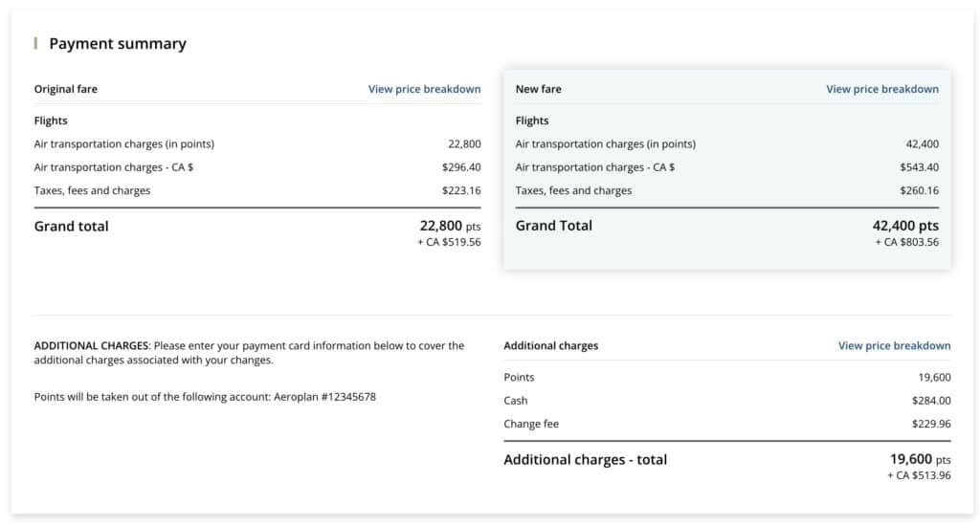Screen dimensions: 980x526
Task: Click the $296.40 air transportation charge
Action: 461,167
